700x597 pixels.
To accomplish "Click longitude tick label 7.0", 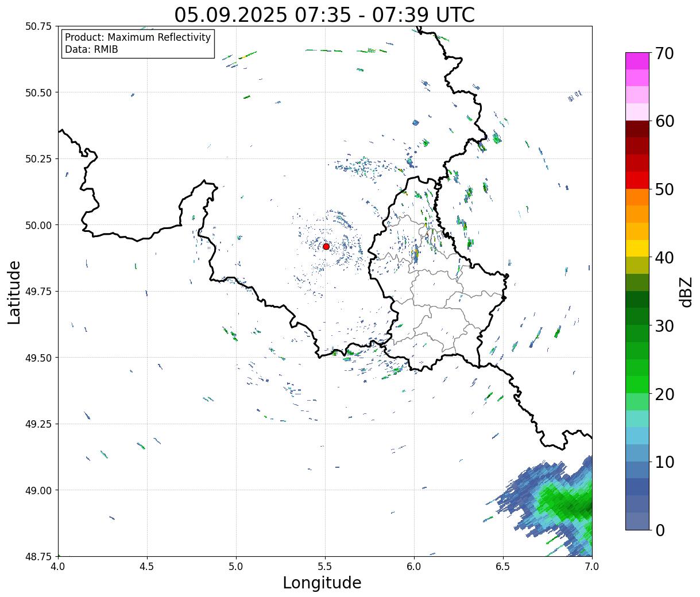I will coord(592,566).
